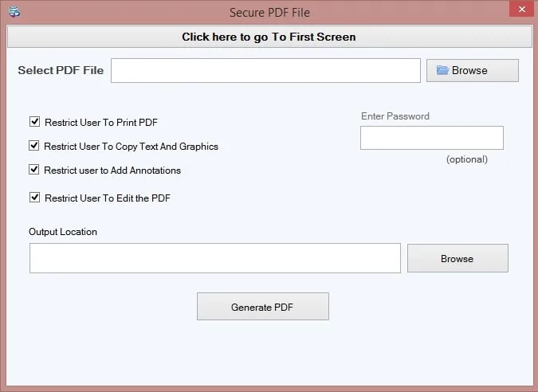Click the folder icon on the top Browse button
Screen dimensions: 538x392
click(443, 70)
